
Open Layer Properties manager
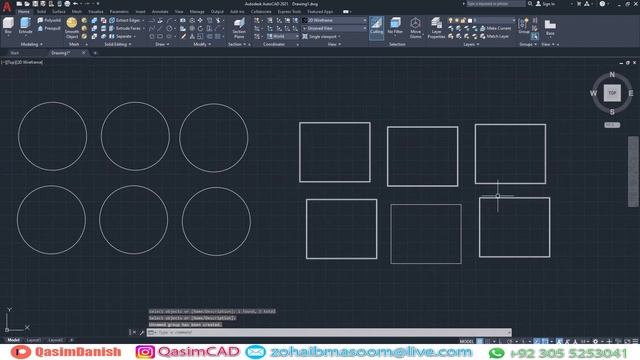436,28
